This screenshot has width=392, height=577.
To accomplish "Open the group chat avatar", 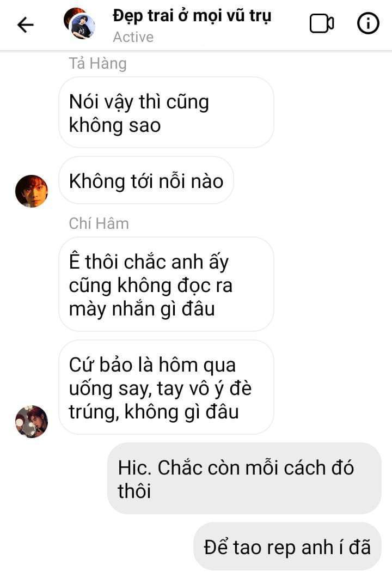I will [79, 23].
